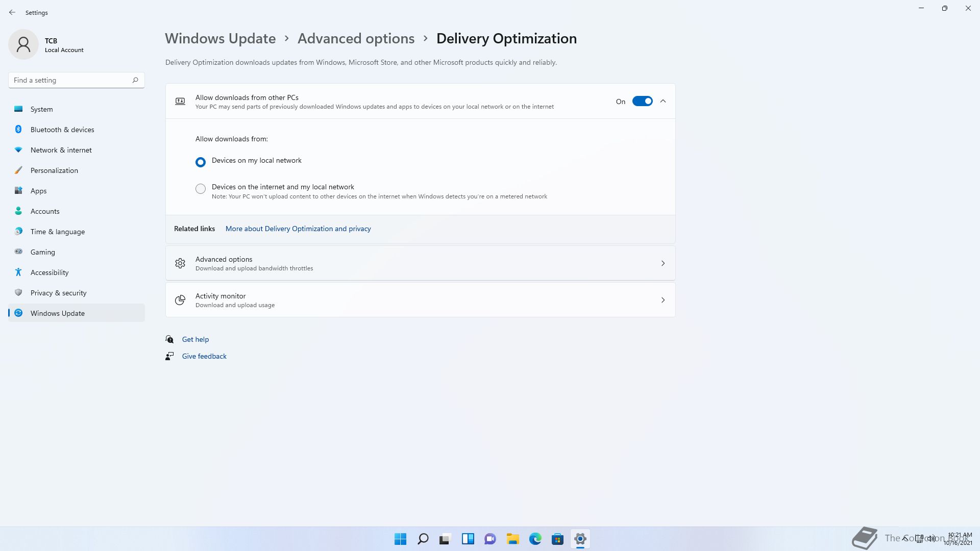Screen dimensions: 980x551
Task: Click the Activity monitor pie chart icon
Action: tap(180, 300)
